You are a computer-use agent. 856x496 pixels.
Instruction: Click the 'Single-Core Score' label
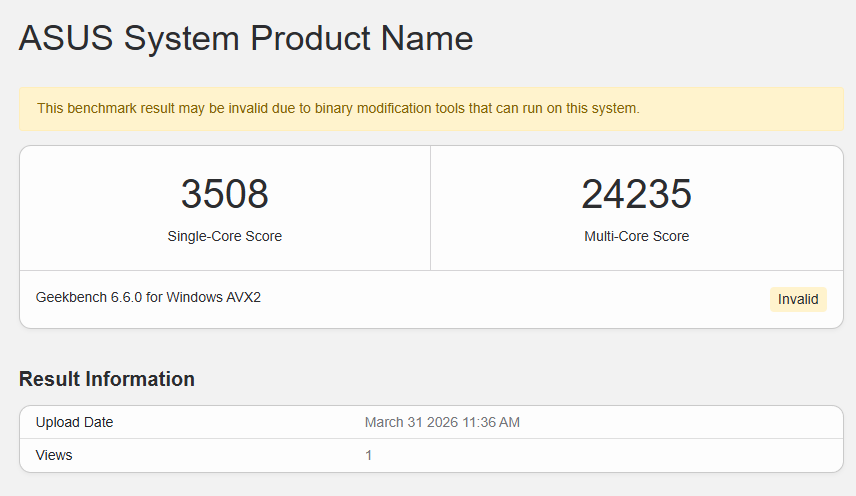(x=224, y=236)
